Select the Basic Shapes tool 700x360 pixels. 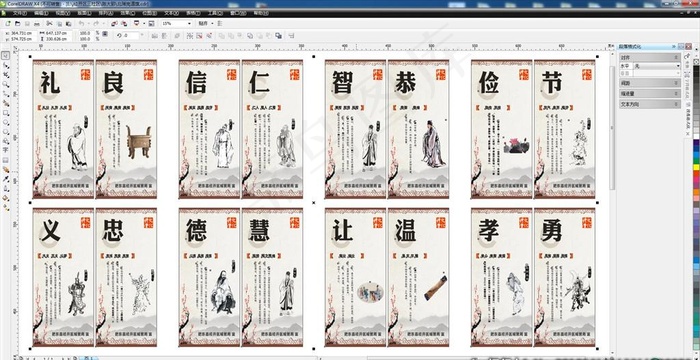click(x=6, y=141)
